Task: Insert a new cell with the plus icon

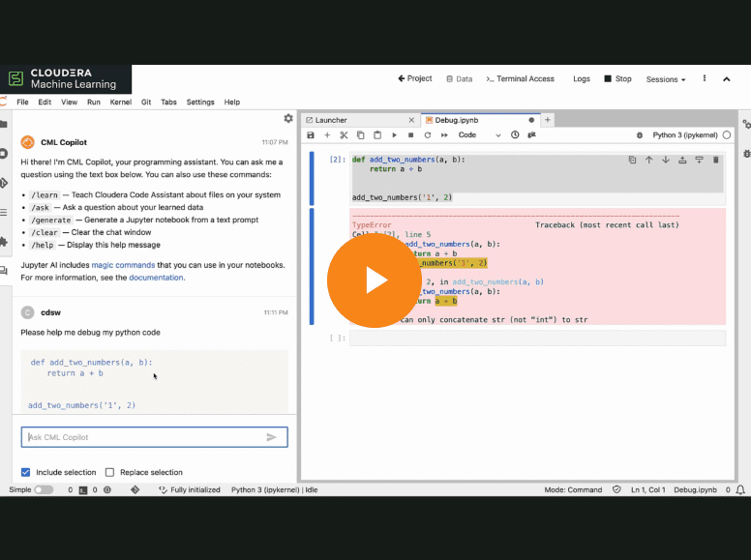Action: coord(327,135)
